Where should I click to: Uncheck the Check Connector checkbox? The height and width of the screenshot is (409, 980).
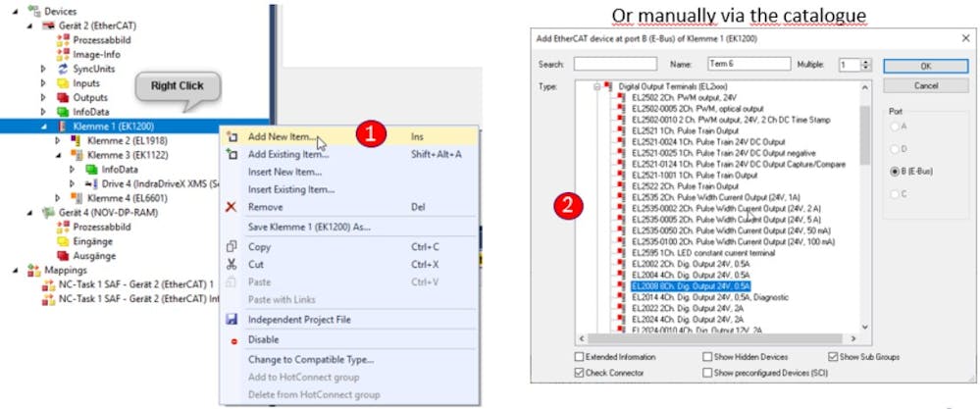579,373
